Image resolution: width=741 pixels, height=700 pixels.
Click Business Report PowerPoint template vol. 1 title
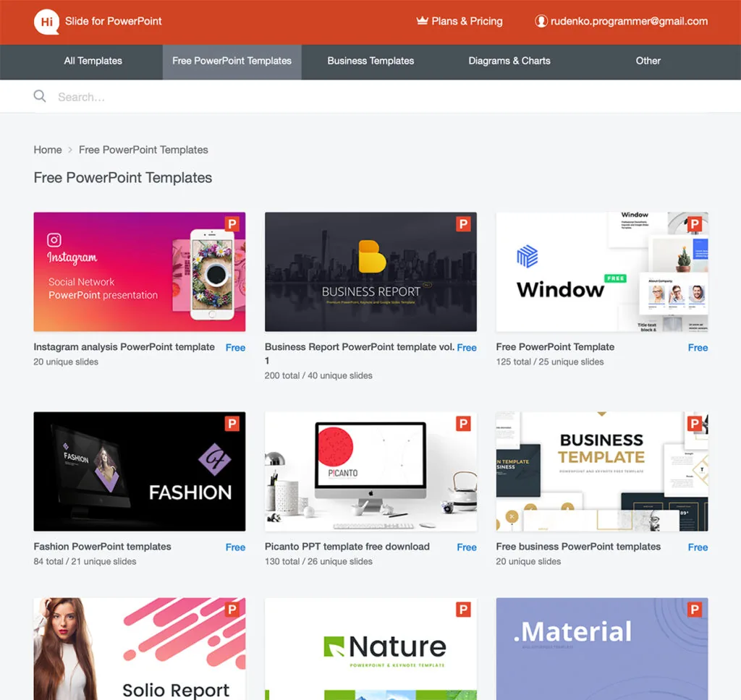[x=359, y=354]
